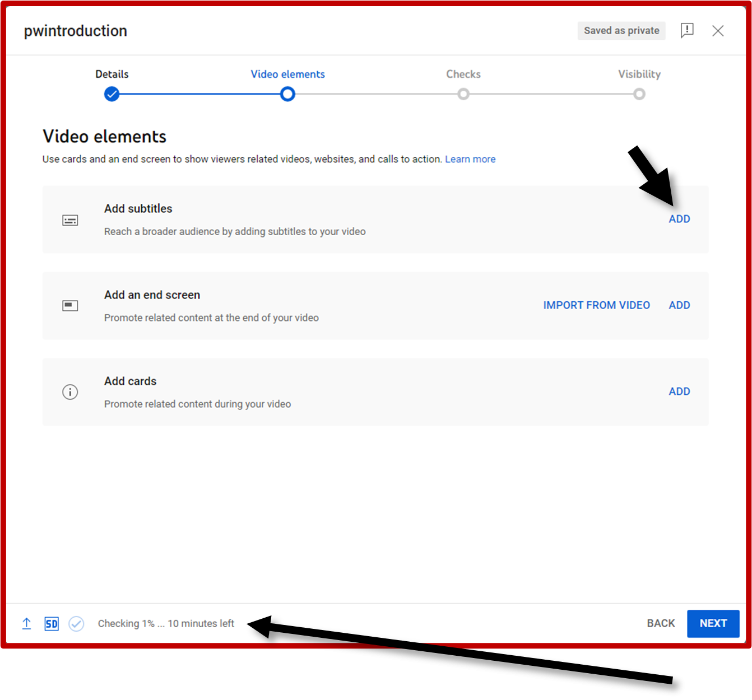Select the Video elements step
The height and width of the screenshot is (700, 752).
[x=287, y=74]
